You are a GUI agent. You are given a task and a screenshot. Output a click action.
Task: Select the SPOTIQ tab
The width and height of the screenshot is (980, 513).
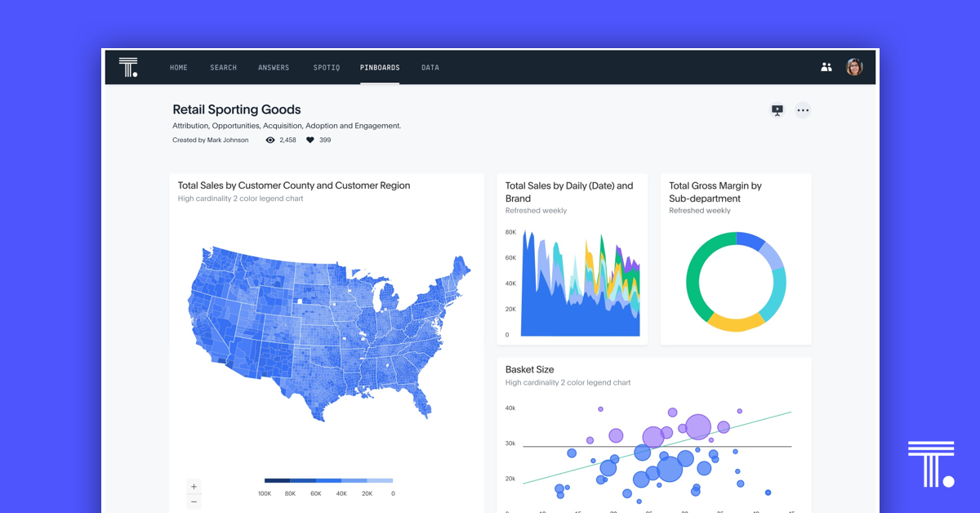327,67
